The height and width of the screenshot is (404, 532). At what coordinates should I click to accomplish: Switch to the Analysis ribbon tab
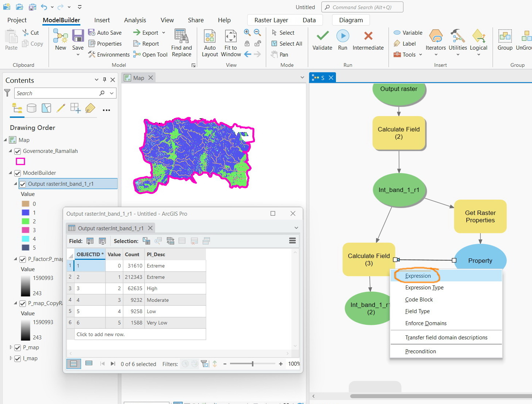135,20
